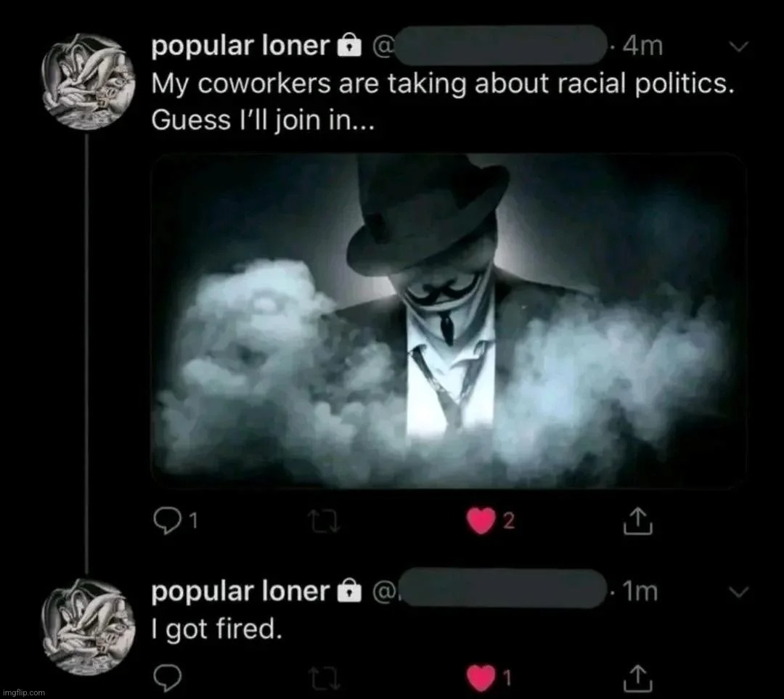
Task: Open the first tweet's options chevron
Action: click(x=737, y=47)
